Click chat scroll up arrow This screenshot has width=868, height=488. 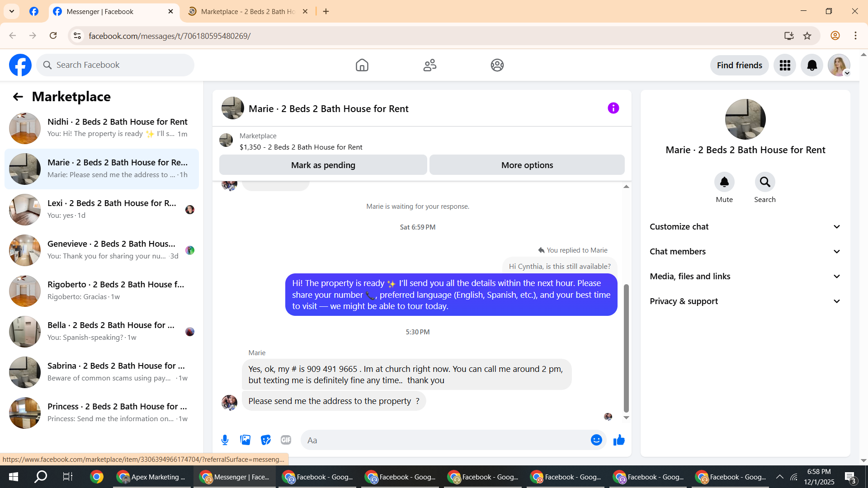626,187
